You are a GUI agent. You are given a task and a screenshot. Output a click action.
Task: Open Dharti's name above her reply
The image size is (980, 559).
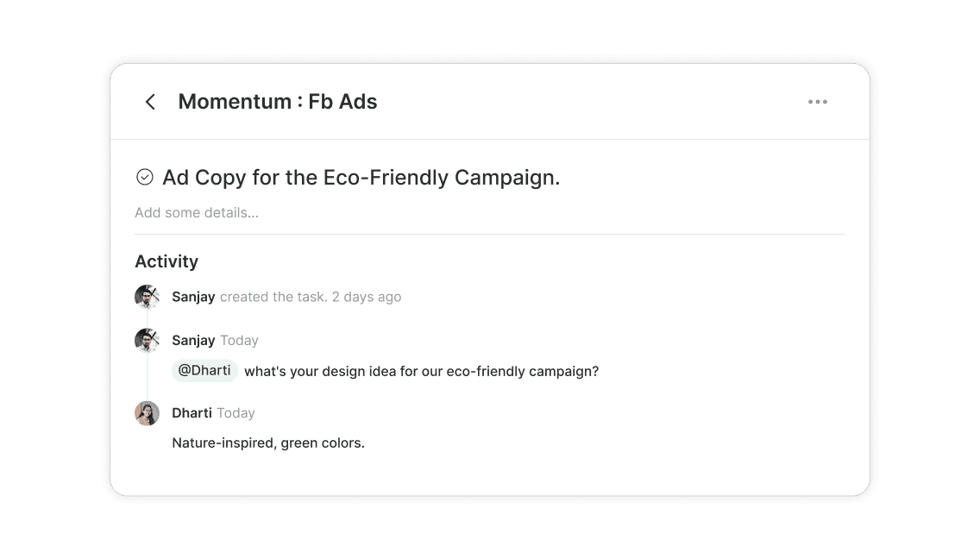(x=192, y=413)
